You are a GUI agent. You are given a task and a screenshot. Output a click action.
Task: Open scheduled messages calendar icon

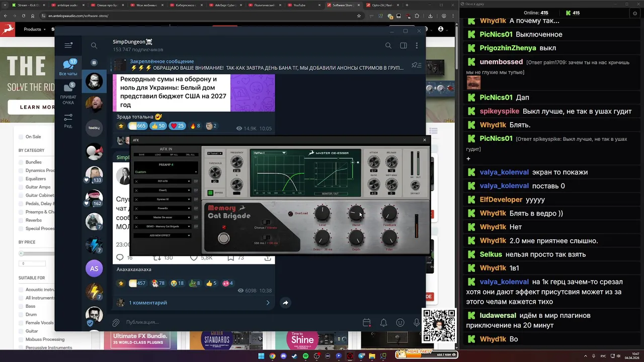(366, 322)
